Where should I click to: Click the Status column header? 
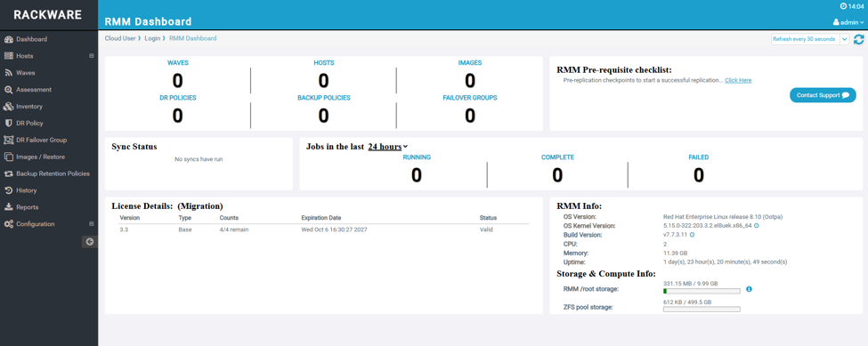tap(488, 218)
